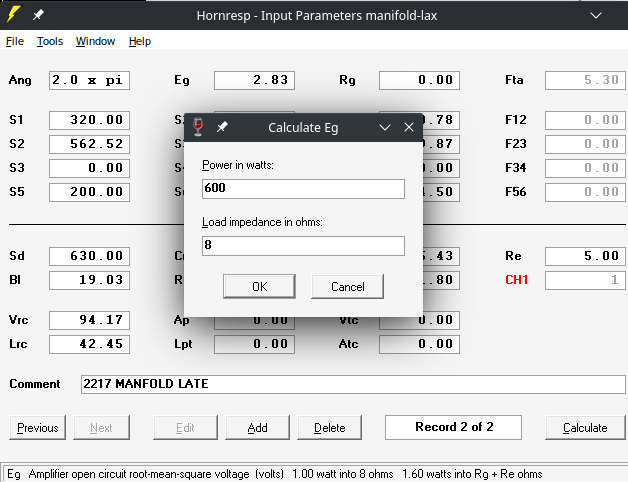
Task: Click the Vtc field showing 0.00
Action: click(x=419, y=321)
